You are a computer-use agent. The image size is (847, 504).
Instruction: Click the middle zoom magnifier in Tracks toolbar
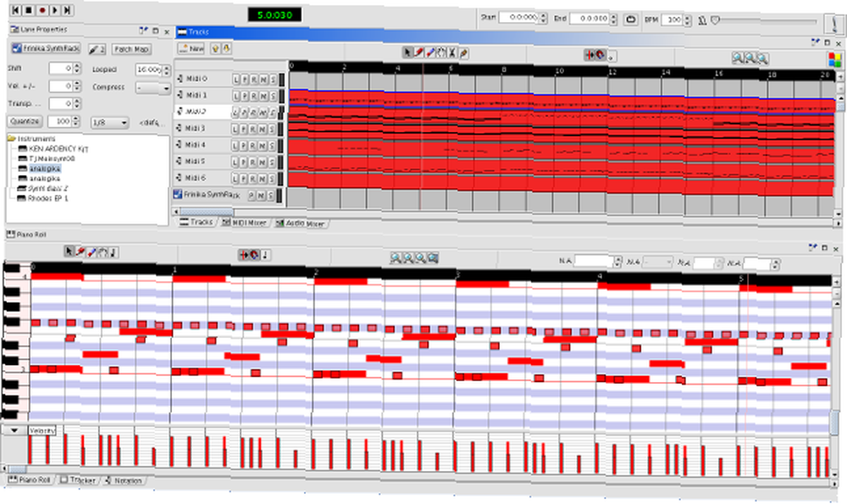750,58
